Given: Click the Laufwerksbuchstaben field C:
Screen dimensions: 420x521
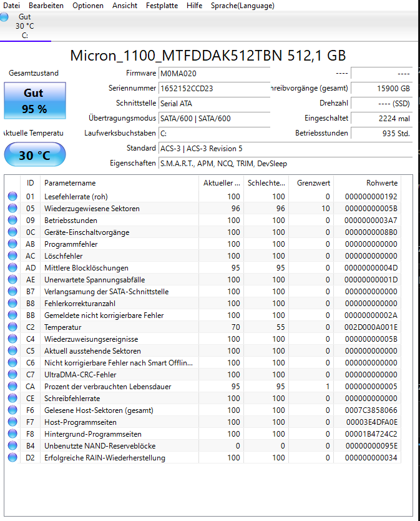Looking at the screenshot, I should click(214, 133).
